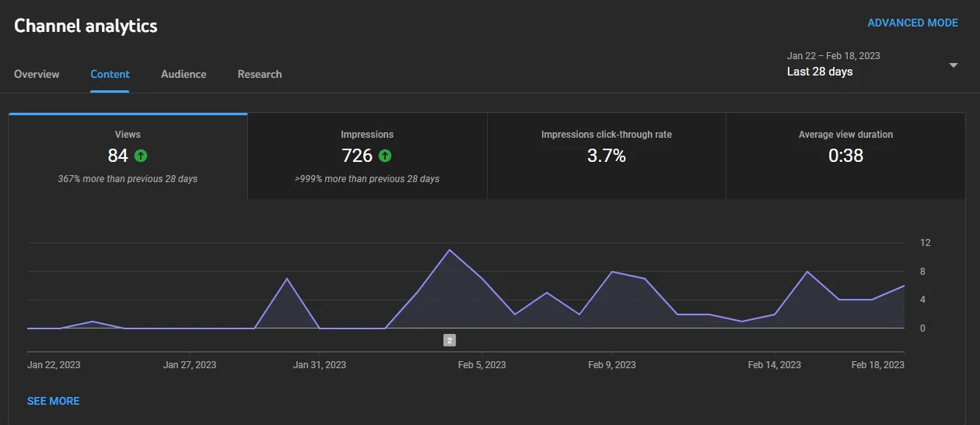Expand the date range dropdown arrow
Screen dimensions: 980x425
point(954,65)
